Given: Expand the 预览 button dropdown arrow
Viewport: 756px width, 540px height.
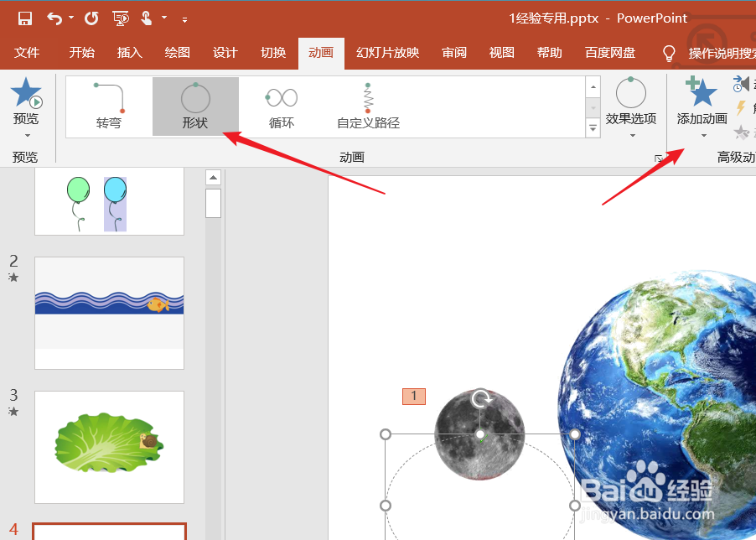Looking at the screenshot, I should click(27, 136).
